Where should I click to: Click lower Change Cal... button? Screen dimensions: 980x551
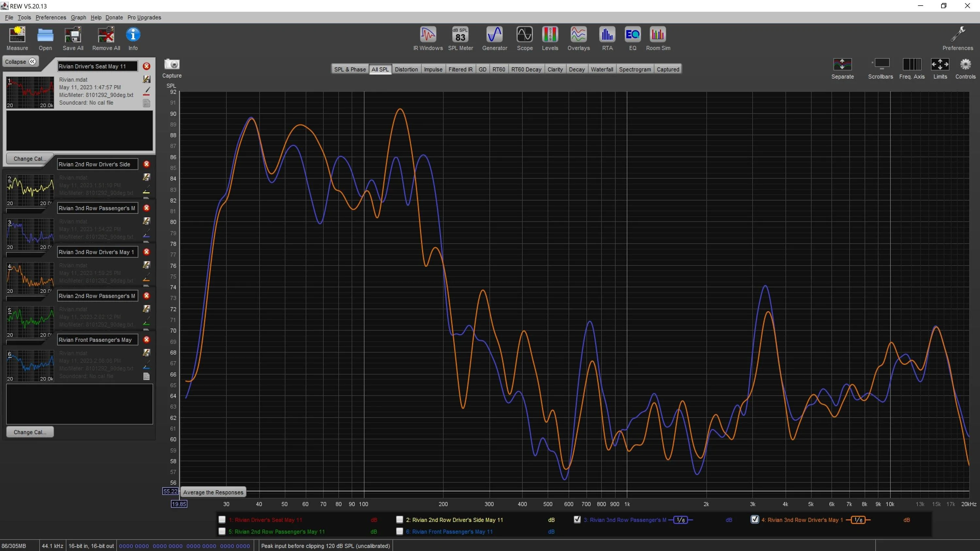click(x=30, y=432)
